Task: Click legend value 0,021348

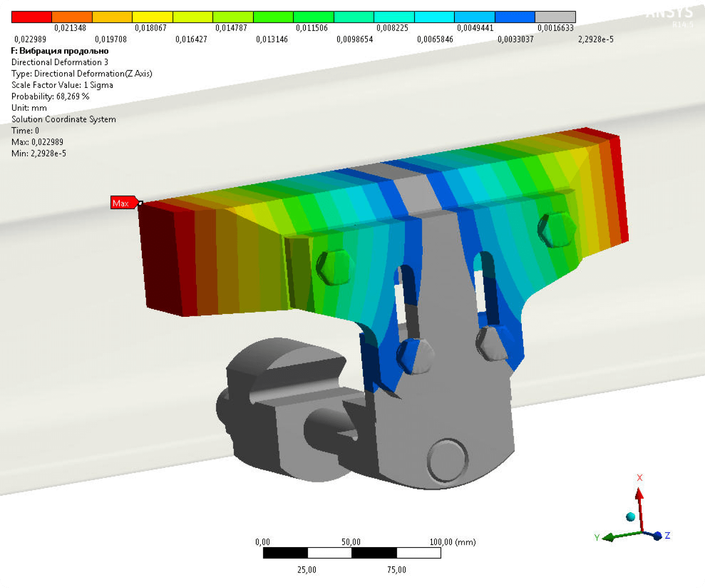Action: click(x=70, y=28)
